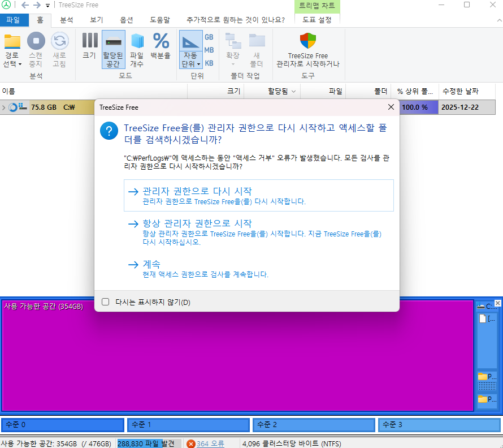Switch to 백분율 percent mode

161,45
